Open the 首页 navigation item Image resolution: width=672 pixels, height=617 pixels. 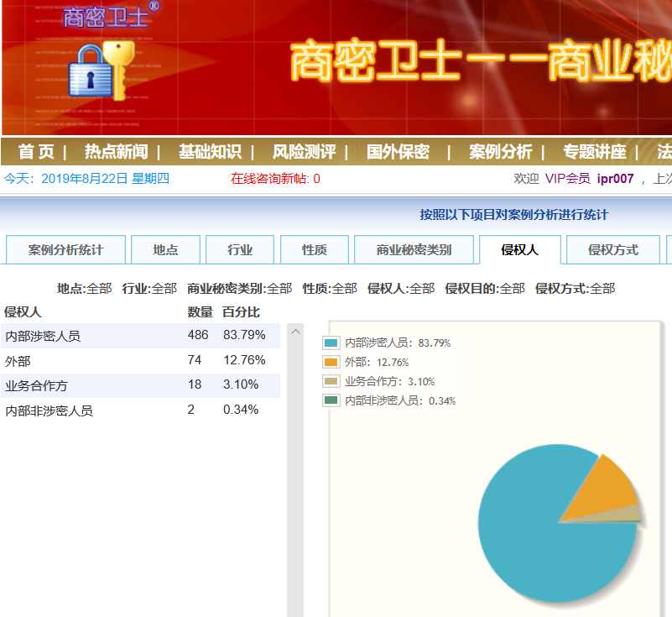click(x=36, y=152)
